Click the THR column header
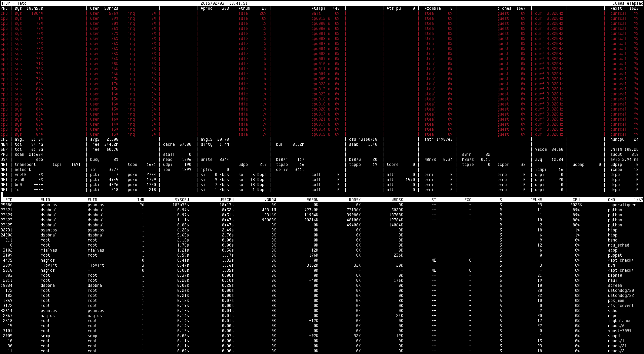 141,200
